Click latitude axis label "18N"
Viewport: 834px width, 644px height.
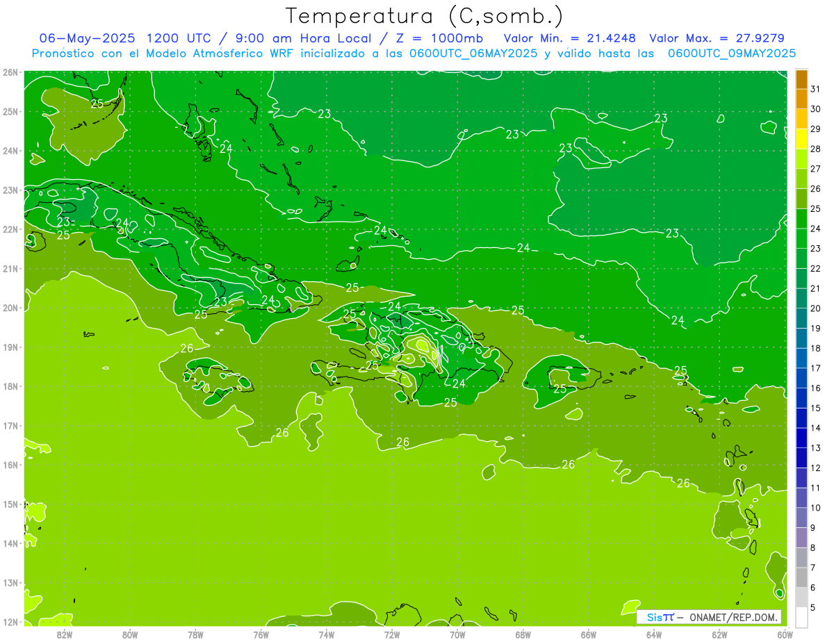[x=10, y=386]
